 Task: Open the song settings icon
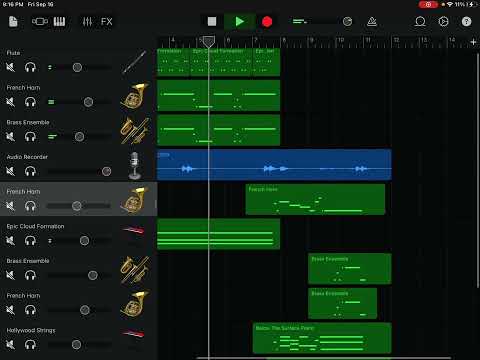click(x=443, y=22)
